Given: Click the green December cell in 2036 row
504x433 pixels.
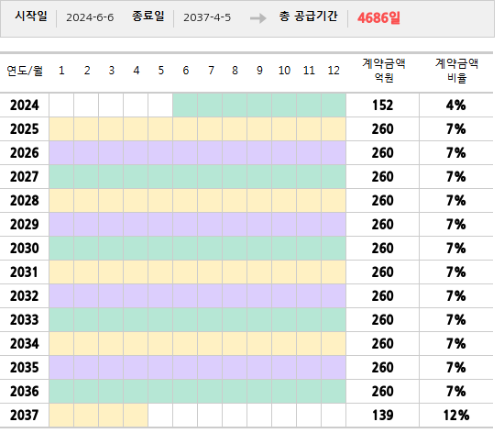Looking at the screenshot, I should tap(334, 391).
